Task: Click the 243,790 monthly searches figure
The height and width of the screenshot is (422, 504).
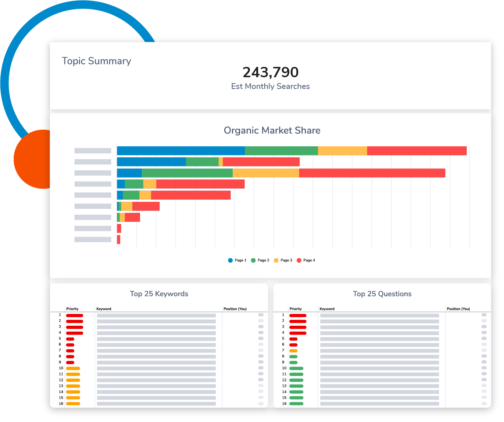Action: 271,72
